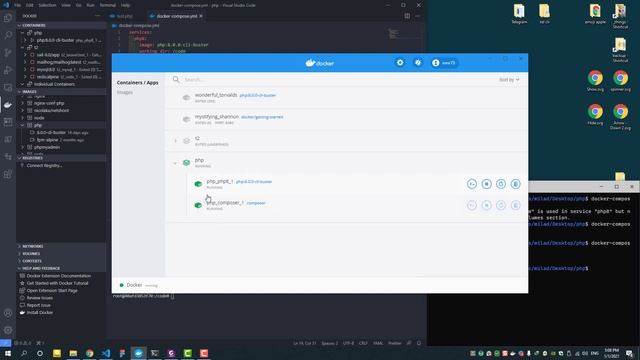
Task: Delete the php_composer_1 container
Action: 516,205
